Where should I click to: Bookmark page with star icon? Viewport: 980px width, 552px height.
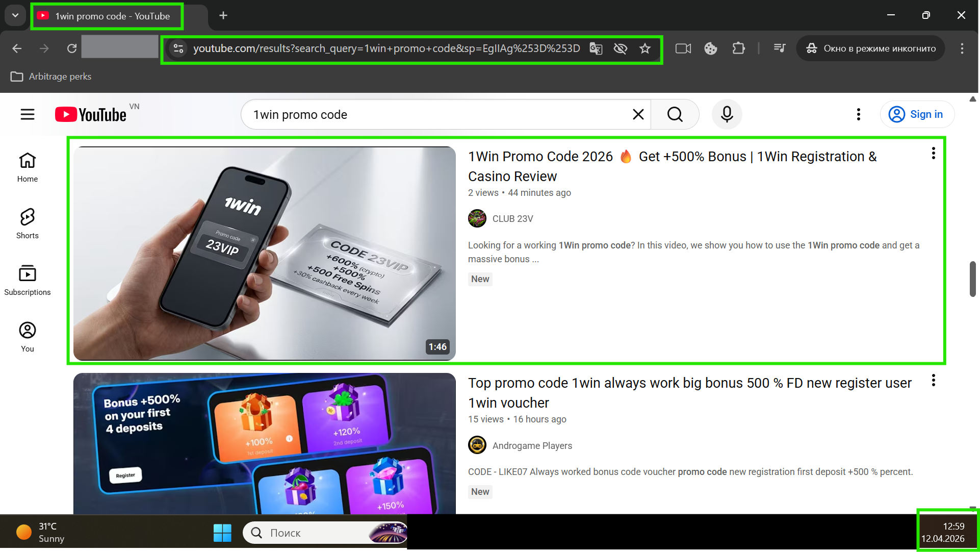645,48
